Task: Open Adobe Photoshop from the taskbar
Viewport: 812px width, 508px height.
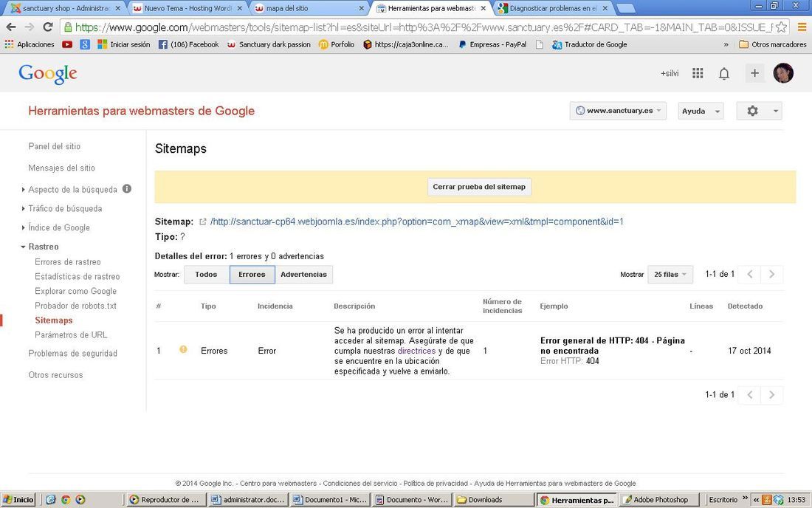Action: click(x=659, y=500)
